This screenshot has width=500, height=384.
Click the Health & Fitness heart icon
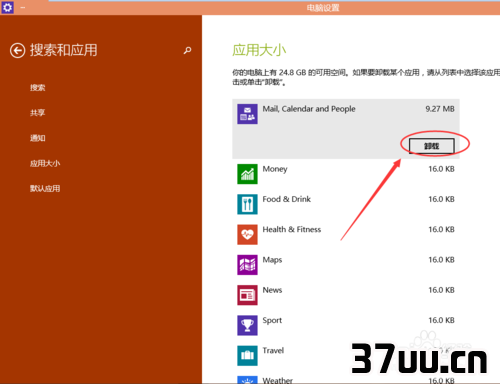(247, 234)
